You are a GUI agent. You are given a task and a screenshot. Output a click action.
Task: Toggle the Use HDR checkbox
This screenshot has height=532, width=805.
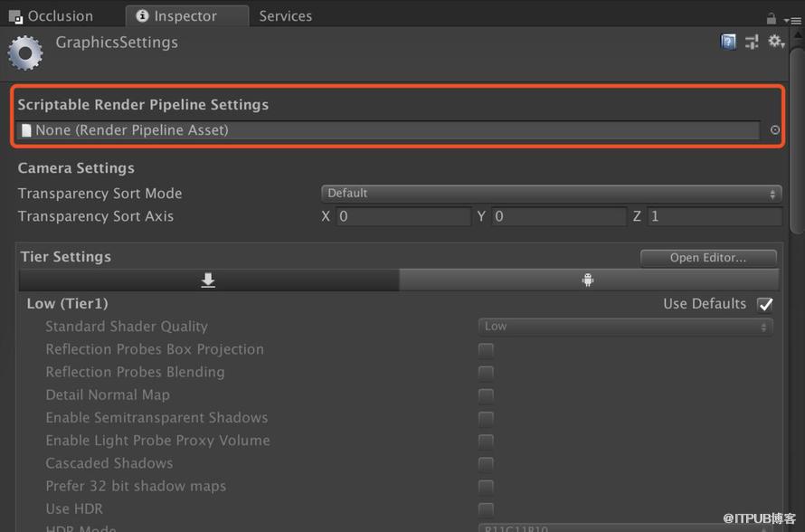(486, 509)
